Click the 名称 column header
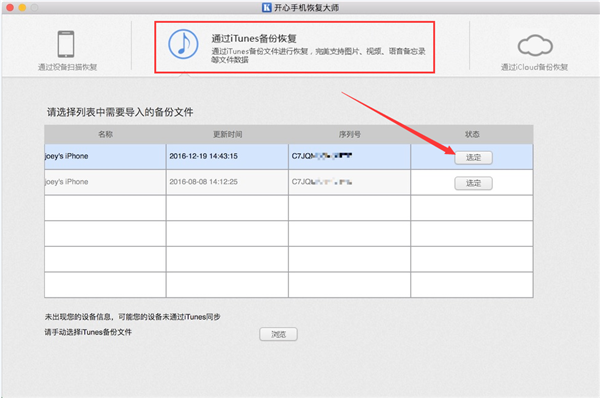The height and width of the screenshot is (398, 600). (105, 134)
